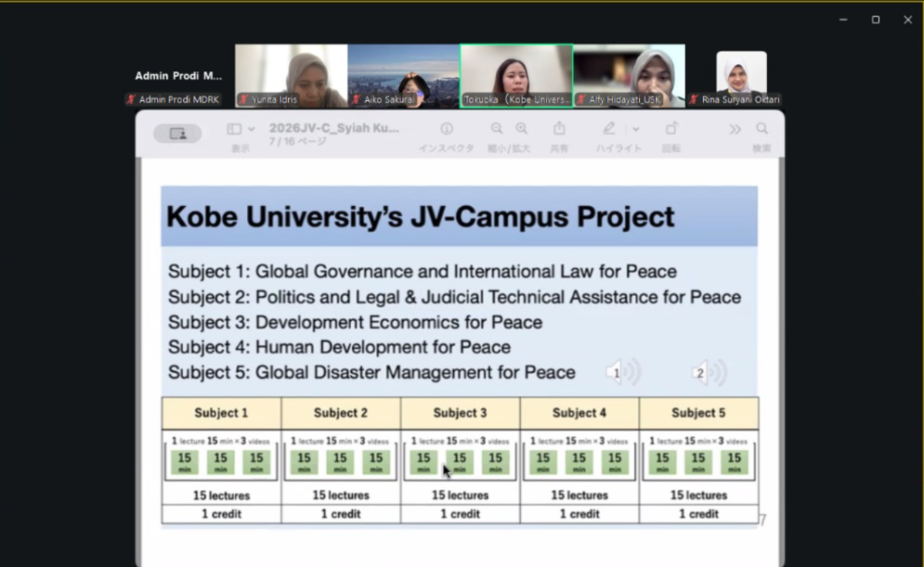Open the Inspector info icon

[447, 128]
